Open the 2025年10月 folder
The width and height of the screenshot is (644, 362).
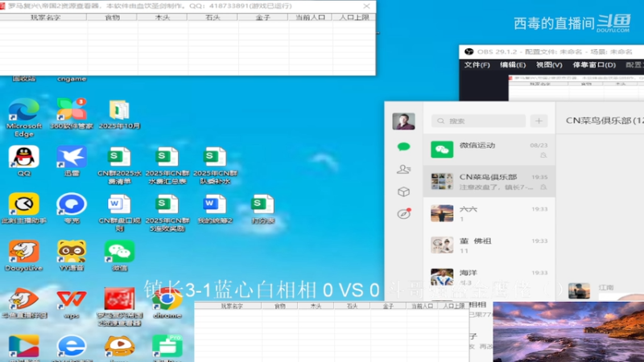coord(119,113)
